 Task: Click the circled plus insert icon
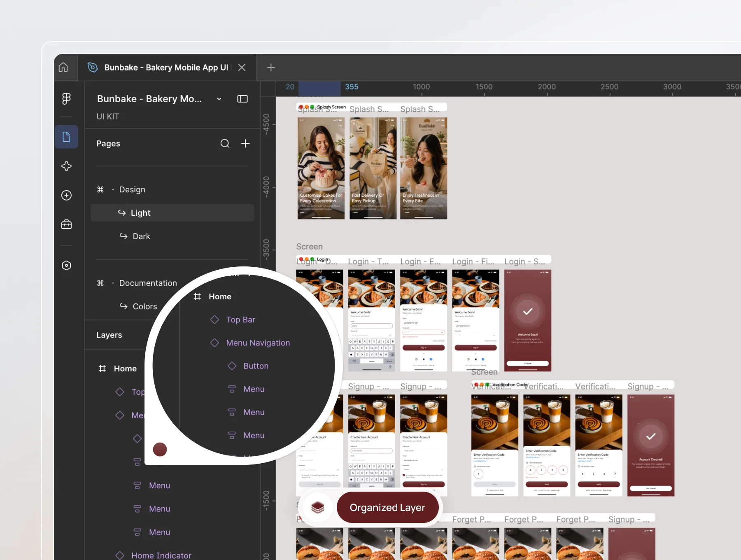click(x=66, y=195)
